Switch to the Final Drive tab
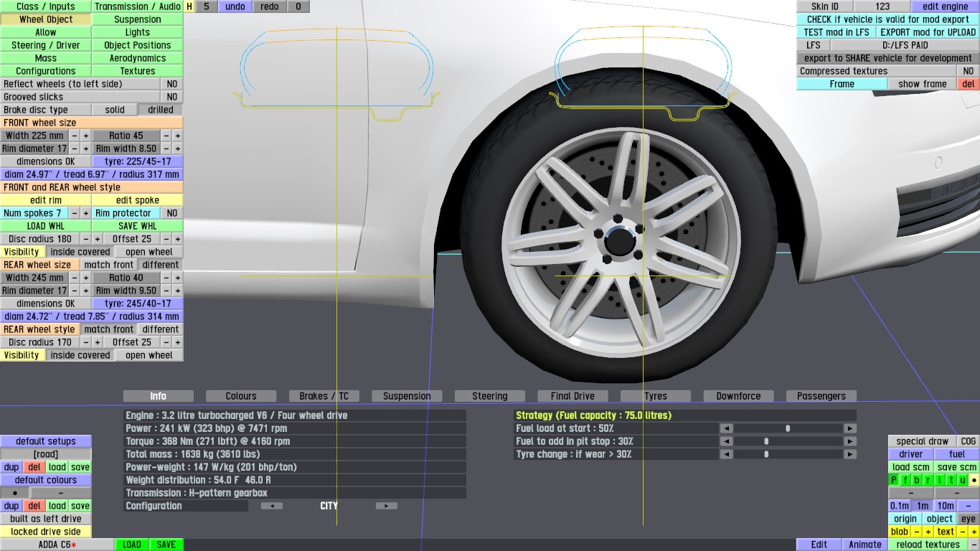This screenshot has width=980, height=551. point(573,396)
